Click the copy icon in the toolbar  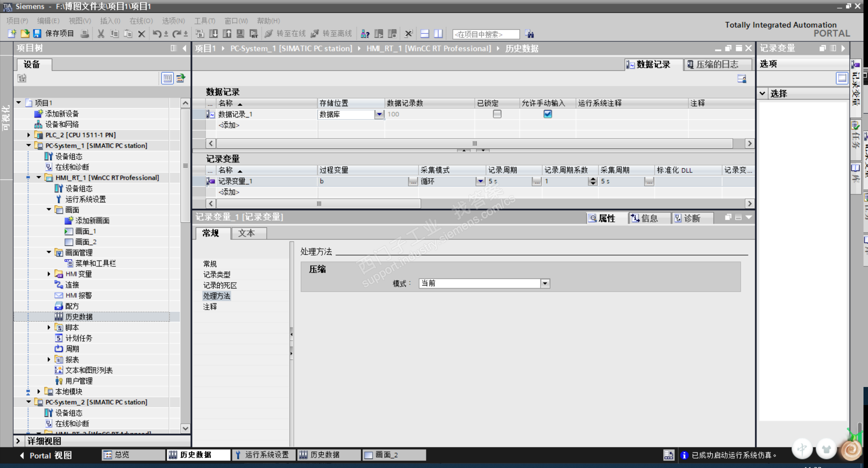[x=115, y=34]
